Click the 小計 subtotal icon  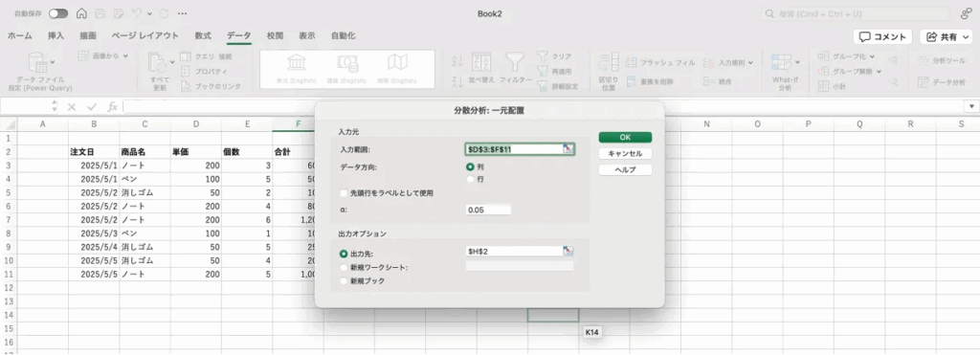(x=823, y=86)
